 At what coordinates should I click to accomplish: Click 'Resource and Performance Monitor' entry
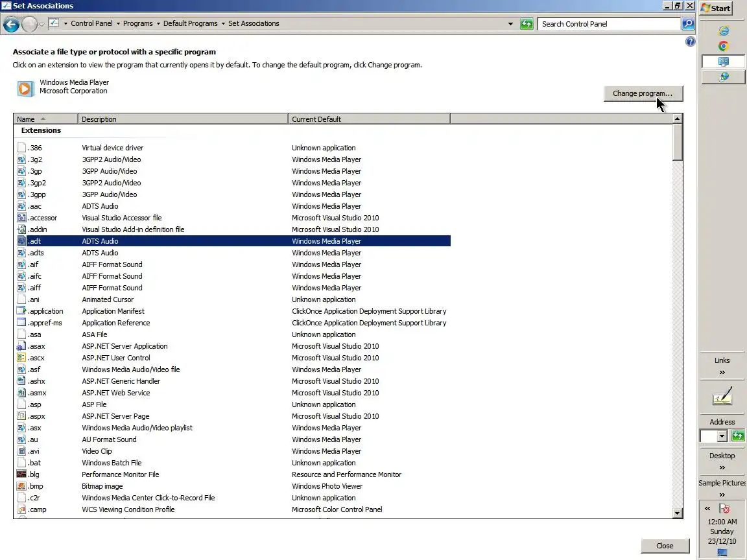(346, 474)
